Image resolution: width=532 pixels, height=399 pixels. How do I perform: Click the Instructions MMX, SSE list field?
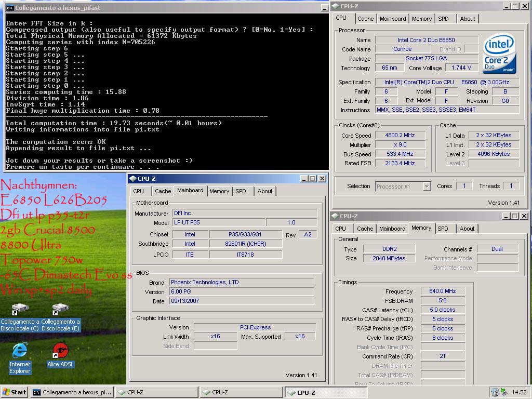click(x=447, y=110)
